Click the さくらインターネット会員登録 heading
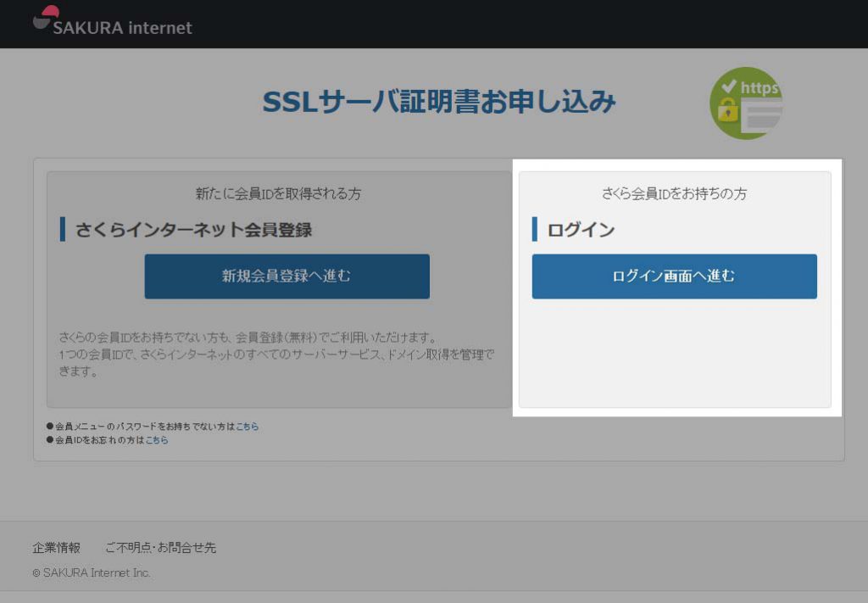 pyautogui.click(x=194, y=229)
